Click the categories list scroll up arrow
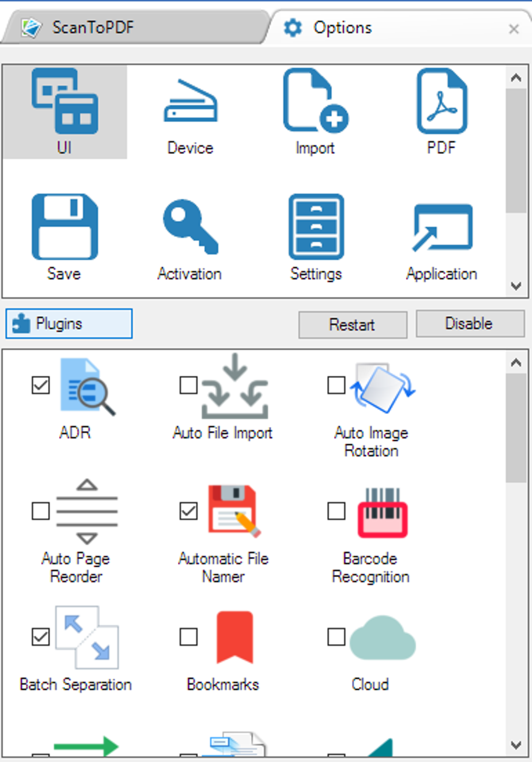532x762 pixels. click(x=516, y=78)
